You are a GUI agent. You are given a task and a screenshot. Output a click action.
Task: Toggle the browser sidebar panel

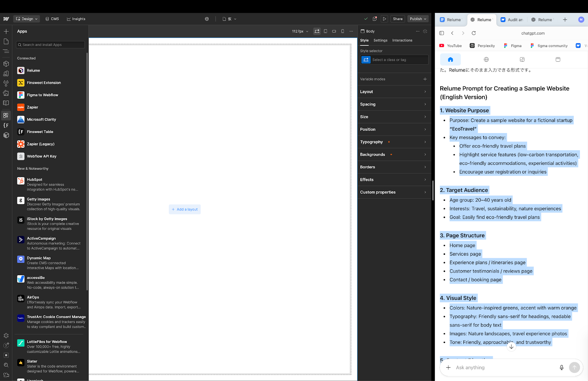point(442,33)
